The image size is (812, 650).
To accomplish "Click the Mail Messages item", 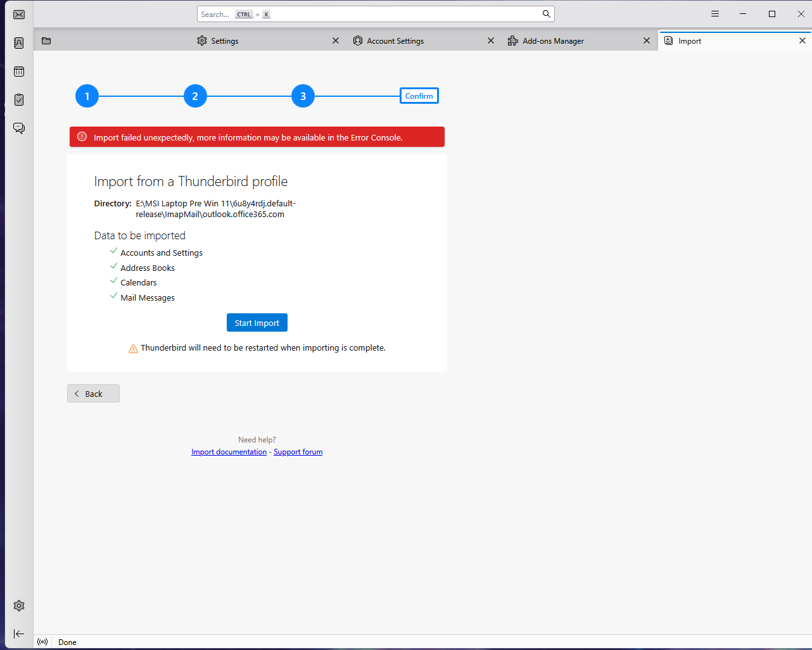I will pyautogui.click(x=148, y=297).
